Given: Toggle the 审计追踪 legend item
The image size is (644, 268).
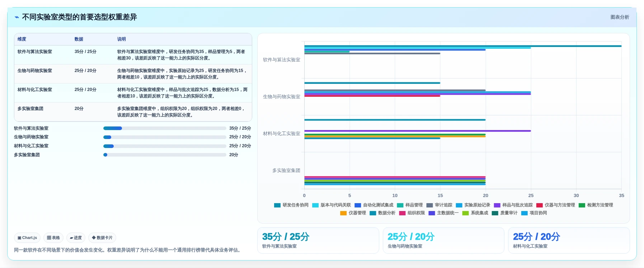Looking at the screenshot, I should coord(439,205).
